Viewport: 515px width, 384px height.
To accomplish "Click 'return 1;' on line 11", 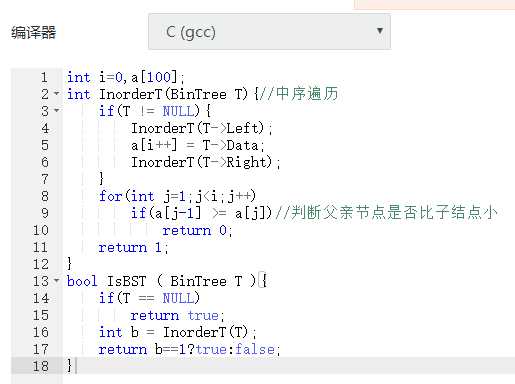I will (x=133, y=247).
